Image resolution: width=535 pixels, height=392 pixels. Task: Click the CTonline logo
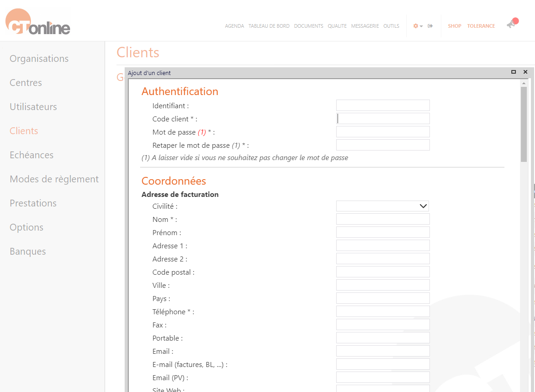click(x=37, y=21)
